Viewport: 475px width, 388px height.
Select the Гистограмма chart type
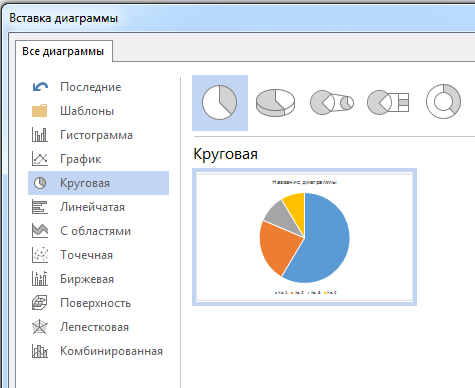(x=98, y=135)
